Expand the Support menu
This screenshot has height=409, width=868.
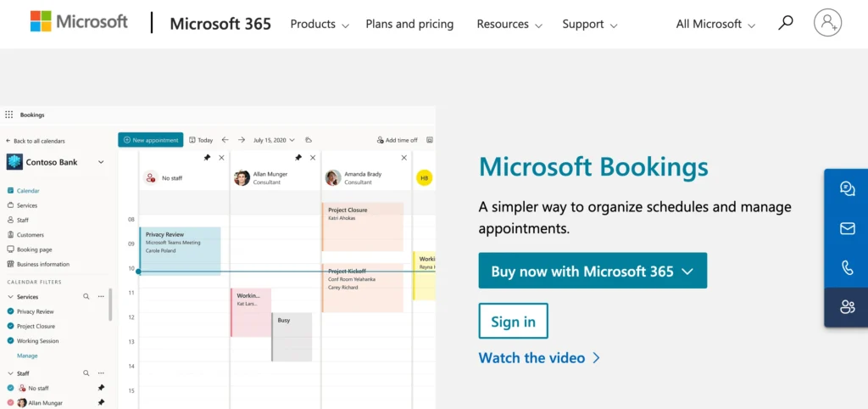[590, 25]
